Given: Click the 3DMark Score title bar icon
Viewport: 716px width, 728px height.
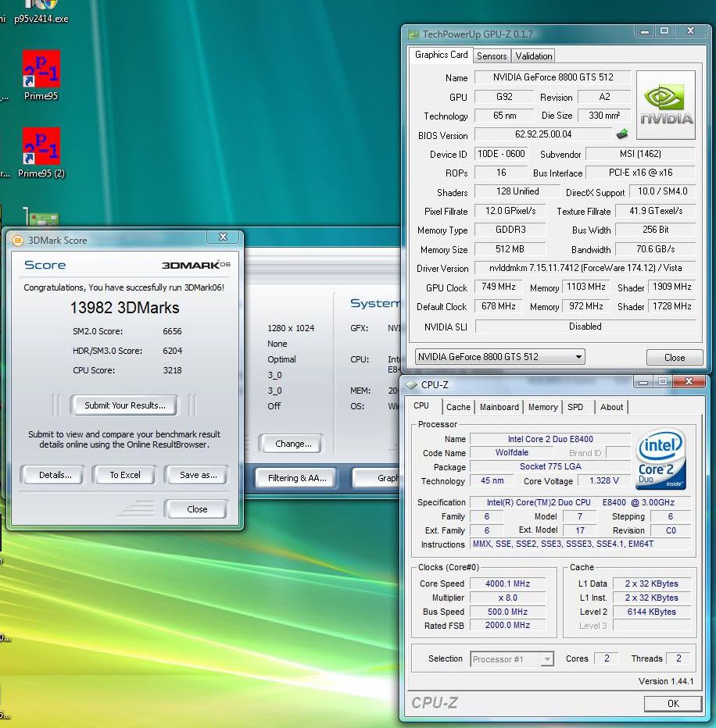Looking at the screenshot, I should tap(18, 240).
